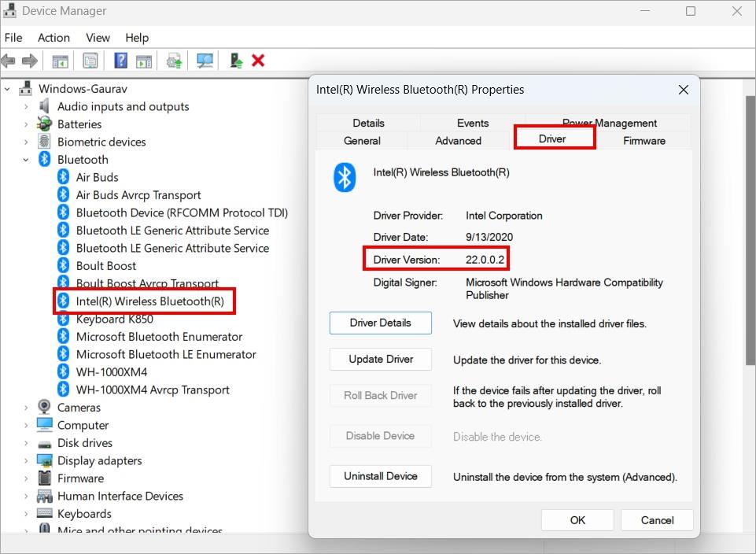Expand the Batteries category
Viewport: 756px width, 554px height.
[x=26, y=124]
